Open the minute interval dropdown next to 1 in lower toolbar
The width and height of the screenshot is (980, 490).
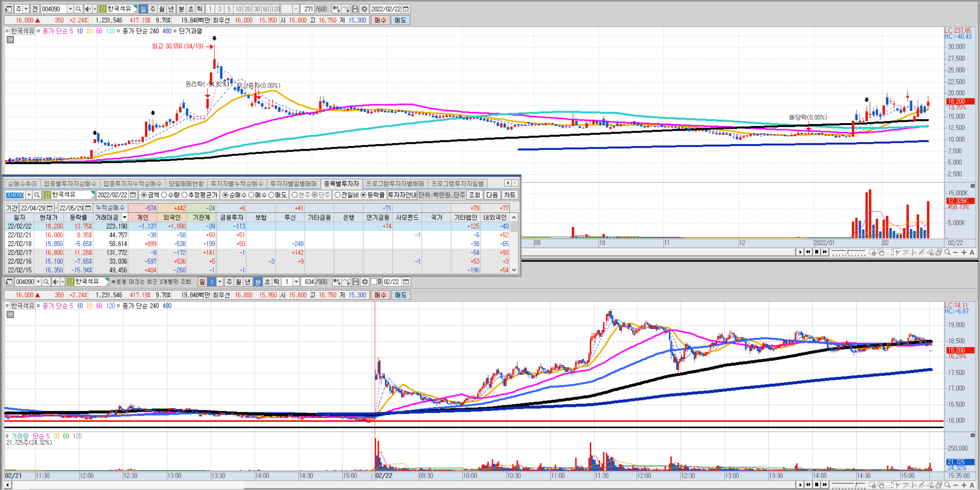coord(296,282)
